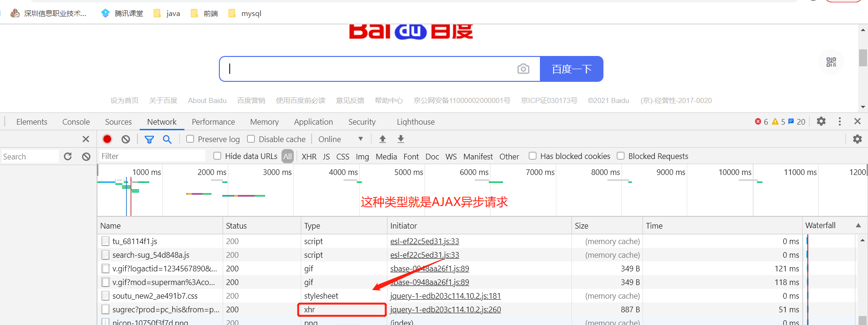Sort requests by Status column header
Image resolution: width=868 pixels, height=325 pixels.
(262, 226)
